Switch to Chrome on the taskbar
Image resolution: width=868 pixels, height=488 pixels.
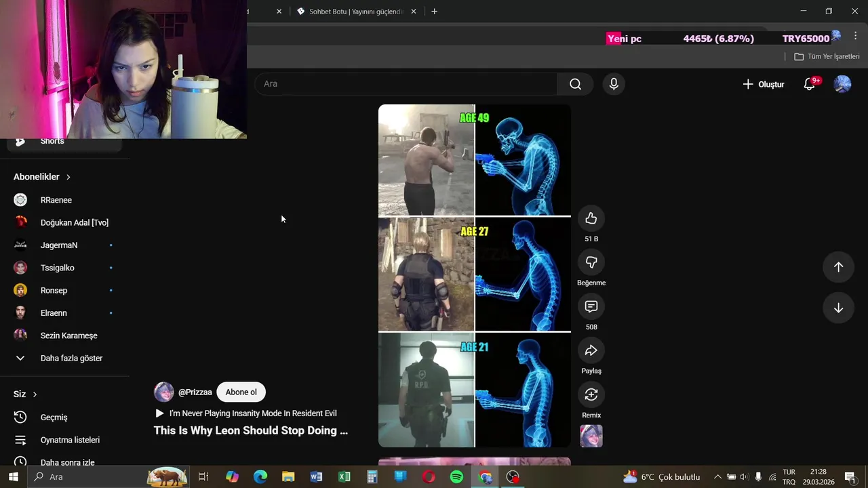point(485,477)
